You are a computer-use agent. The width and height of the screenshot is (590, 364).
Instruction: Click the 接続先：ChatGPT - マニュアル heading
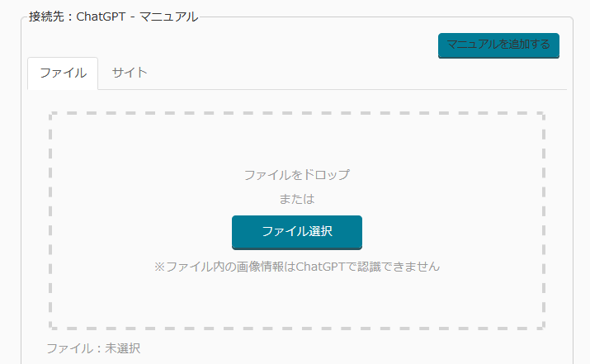[113, 17]
